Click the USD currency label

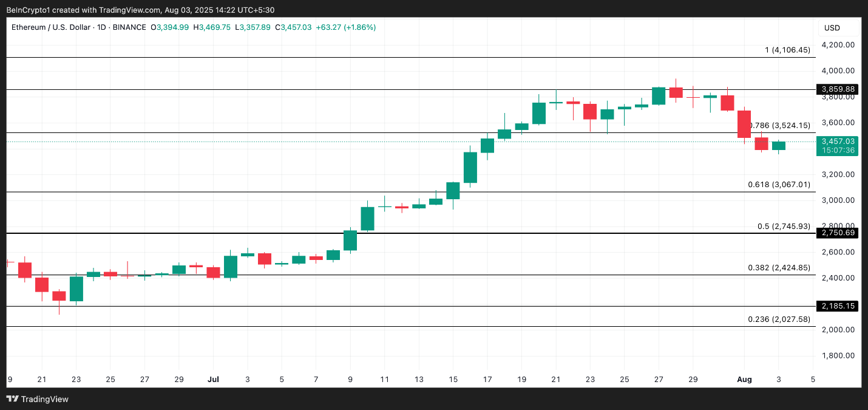click(832, 28)
